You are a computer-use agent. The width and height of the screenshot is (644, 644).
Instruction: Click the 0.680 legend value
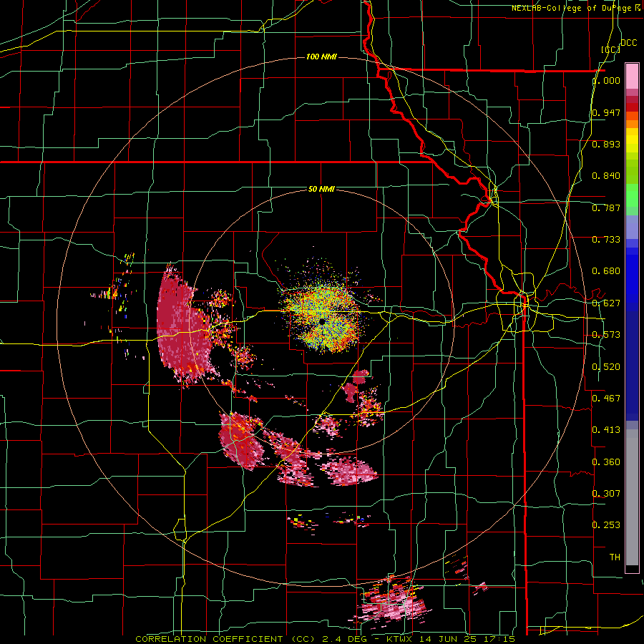pyautogui.click(x=606, y=271)
